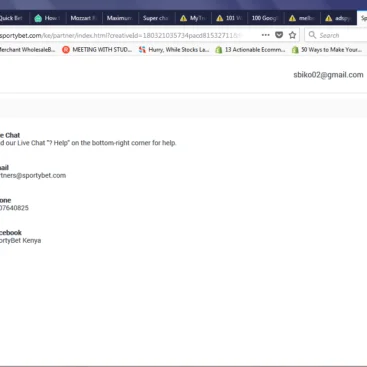Click the Shopify icon for 50 Ways bookmark

(295, 50)
